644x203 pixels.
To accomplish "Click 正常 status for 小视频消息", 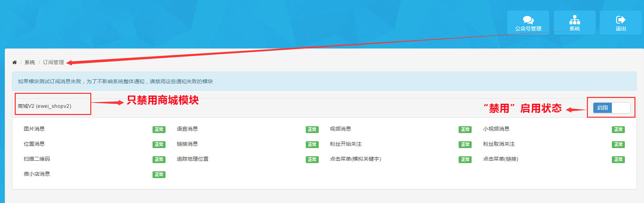I will [x=618, y=129].
